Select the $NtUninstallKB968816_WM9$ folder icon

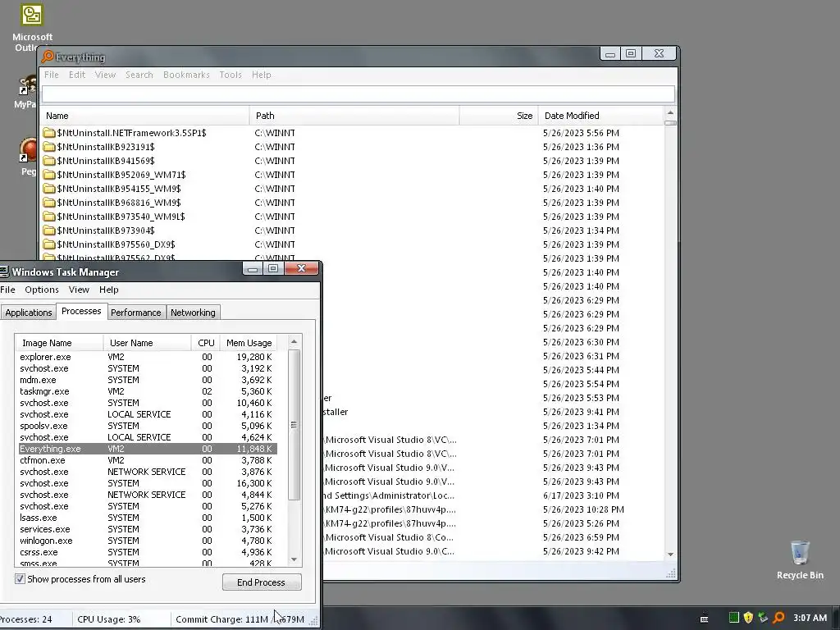tap(49, 202)
